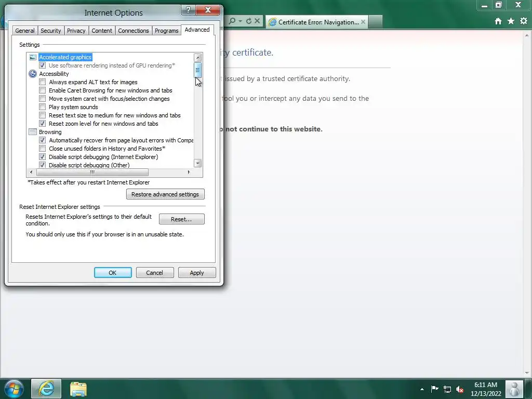Viewport: 532px width, 399px height.
Task: Click the browser page scroll-up arrow
Action: click(x=527, y=35)
